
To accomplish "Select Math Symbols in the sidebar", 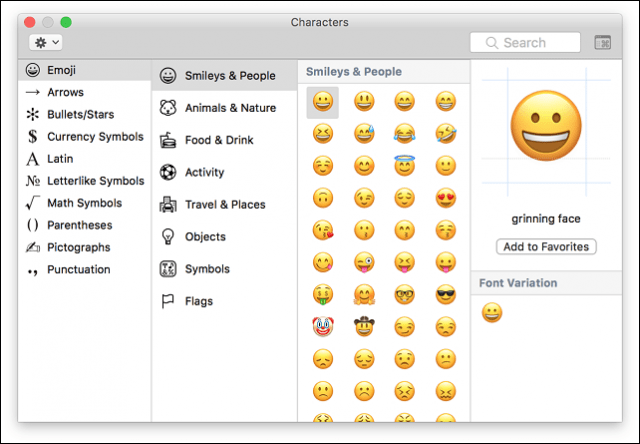I will (x=84, y=203).
